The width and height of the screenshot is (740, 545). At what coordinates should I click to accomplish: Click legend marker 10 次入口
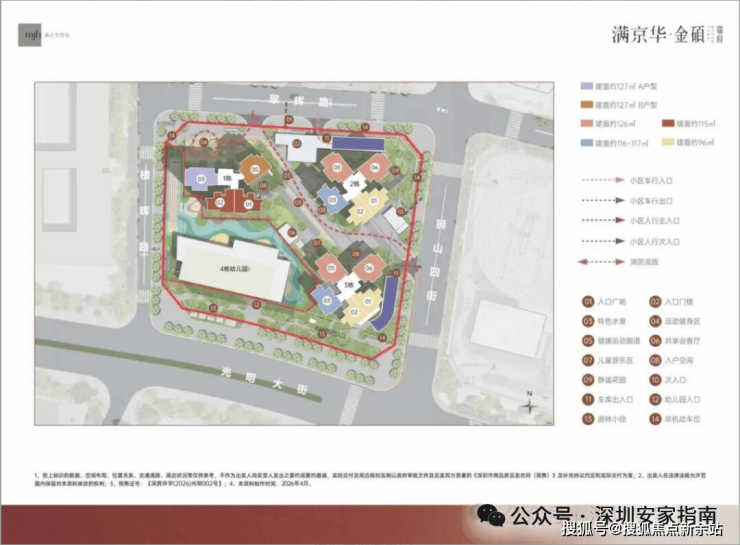pyautogui.click(x=656, y=380)
